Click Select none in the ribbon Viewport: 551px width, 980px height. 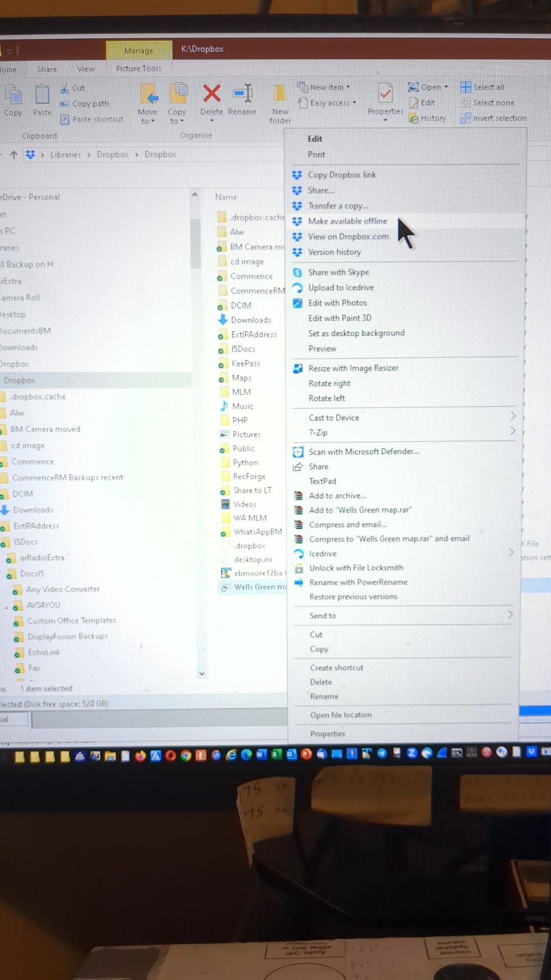coord(488,103)
